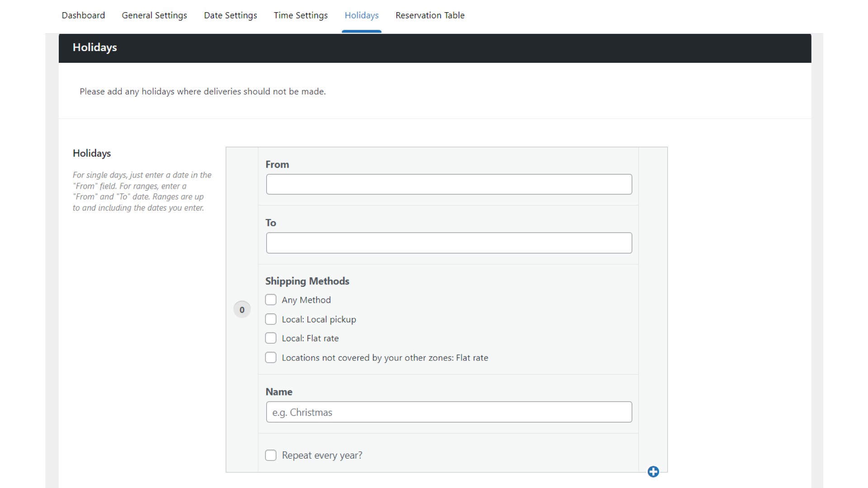Click the deliveries should not be made notice
The height and width of the screenshot is (488, 868).
click(x=203, y=91)
